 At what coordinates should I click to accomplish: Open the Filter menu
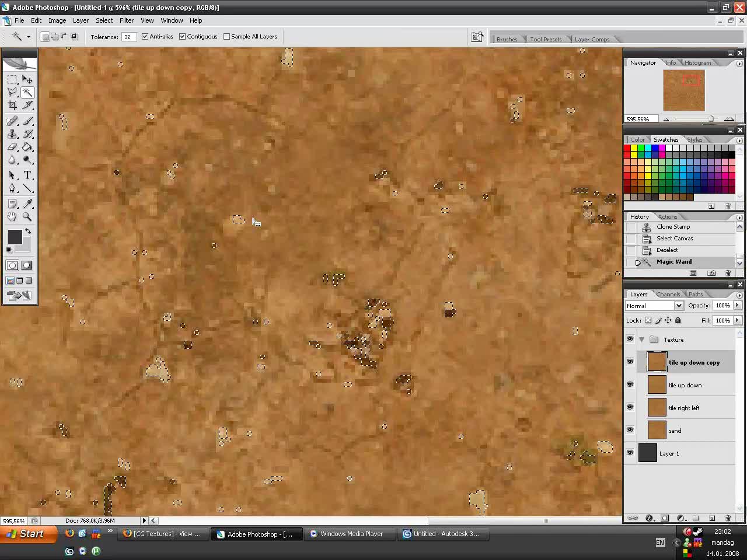pyautogui.click(x=127, y=20)
